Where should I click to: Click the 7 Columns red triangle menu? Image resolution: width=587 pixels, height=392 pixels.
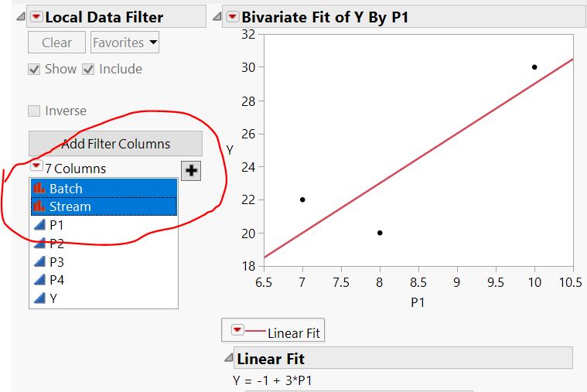(36, 166)
